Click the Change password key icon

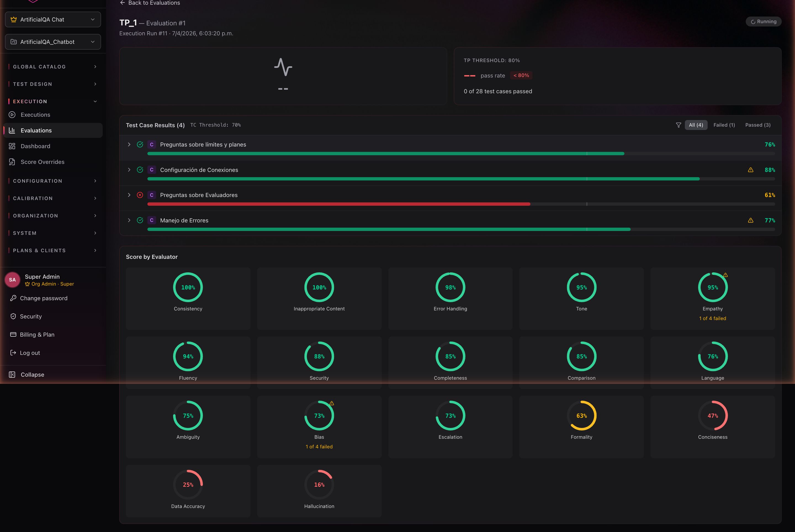point(13,298)
